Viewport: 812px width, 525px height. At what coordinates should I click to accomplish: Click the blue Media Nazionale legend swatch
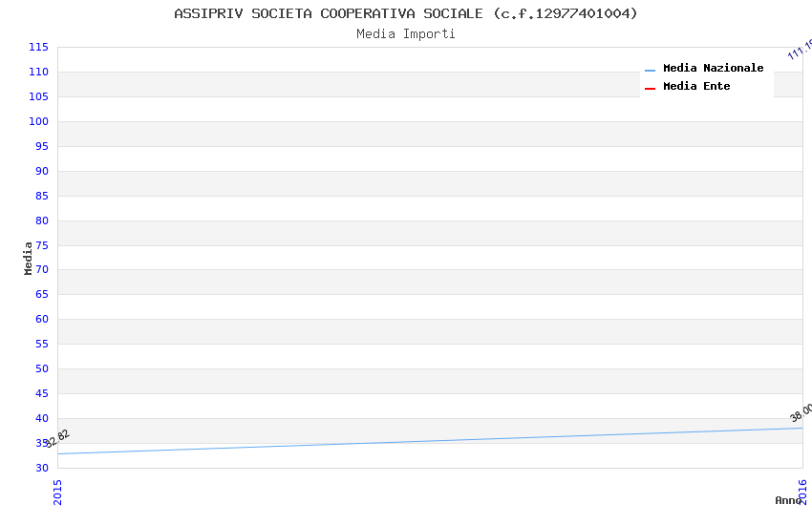(x=650, y=71)
